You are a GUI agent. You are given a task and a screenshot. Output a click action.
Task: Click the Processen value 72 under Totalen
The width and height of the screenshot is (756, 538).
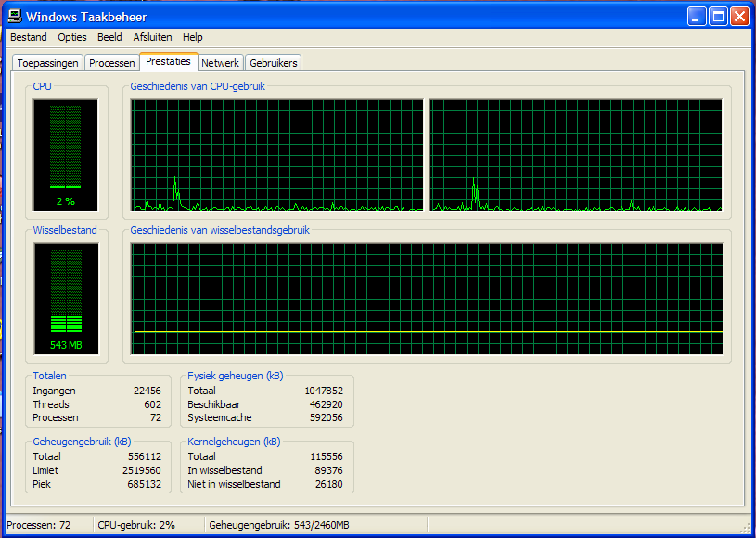(x=156, y=417)
